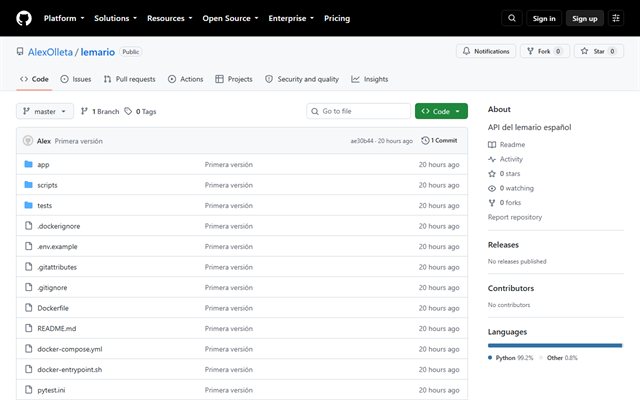Open 0 stars link in About
The image size is (640, 400).
[504, 174]
